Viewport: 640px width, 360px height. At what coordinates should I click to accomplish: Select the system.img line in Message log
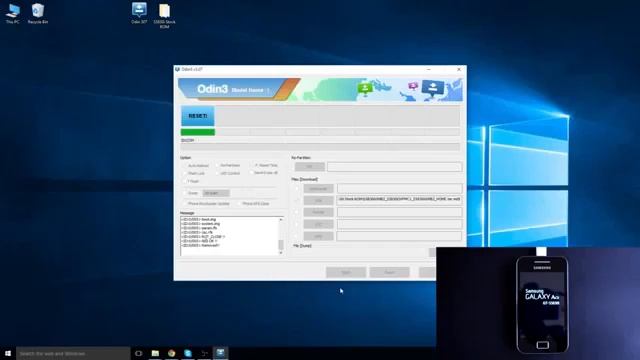coord(201,224)
